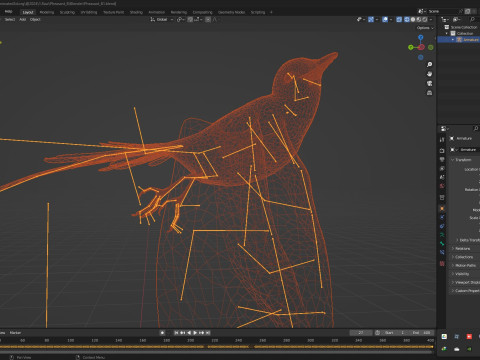480x360 pixels.
Task: Switch to material preview shading
Action: coord(419,20)
